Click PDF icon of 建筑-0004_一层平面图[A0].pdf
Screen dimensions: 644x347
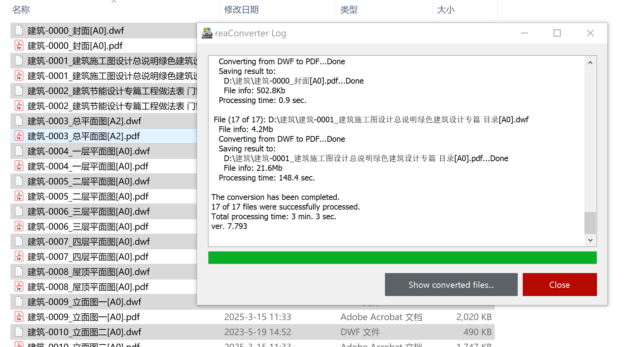click(x=19, y=166)
